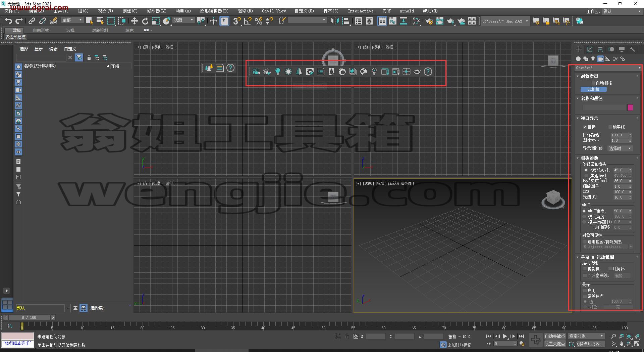Click the Mirror tool icon
This screenshot has width=644, height=352.
coord(335,21)
